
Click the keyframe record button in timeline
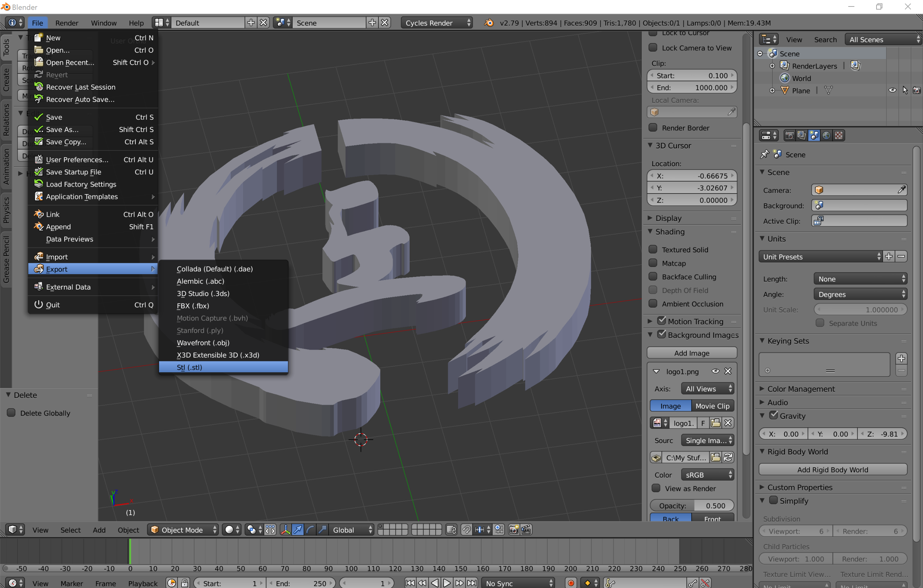click(571, 583)
